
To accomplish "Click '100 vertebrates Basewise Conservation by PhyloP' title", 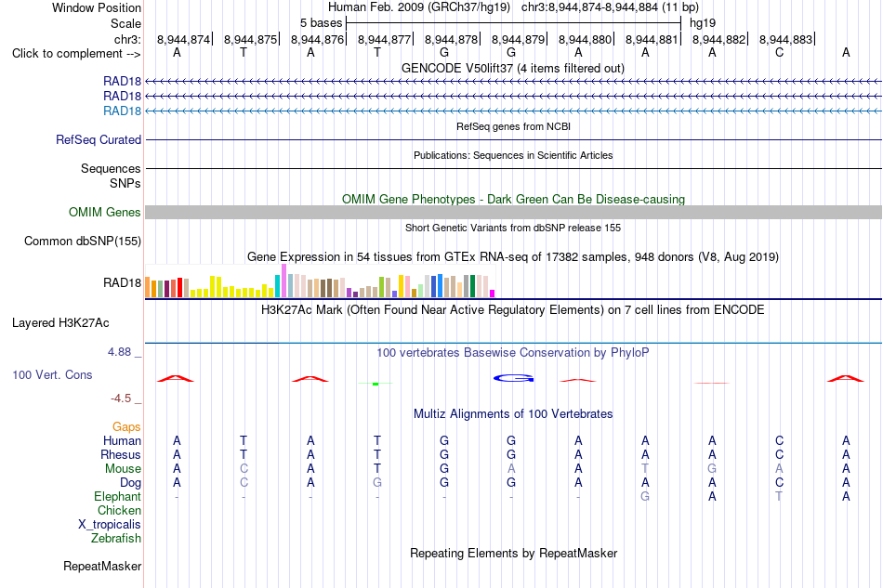I will [513, 353].
